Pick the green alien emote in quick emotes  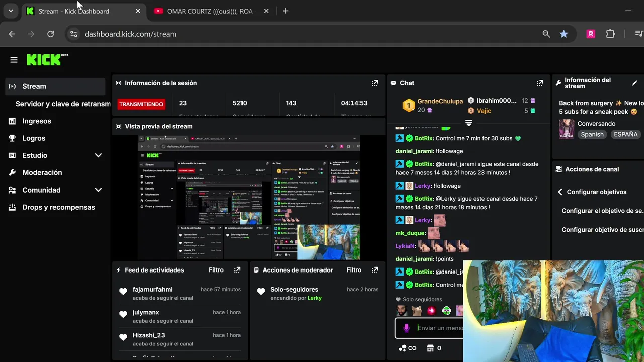tap(446, 311)
